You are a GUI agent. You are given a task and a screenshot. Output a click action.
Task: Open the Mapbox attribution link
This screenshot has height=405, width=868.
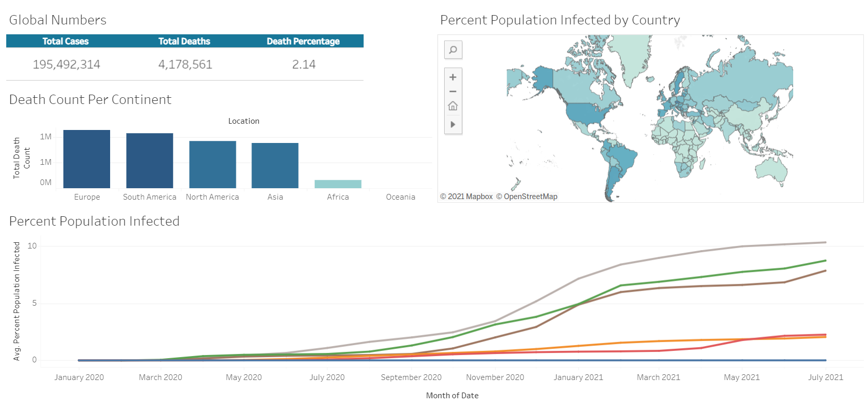click(x=466, y=197)
